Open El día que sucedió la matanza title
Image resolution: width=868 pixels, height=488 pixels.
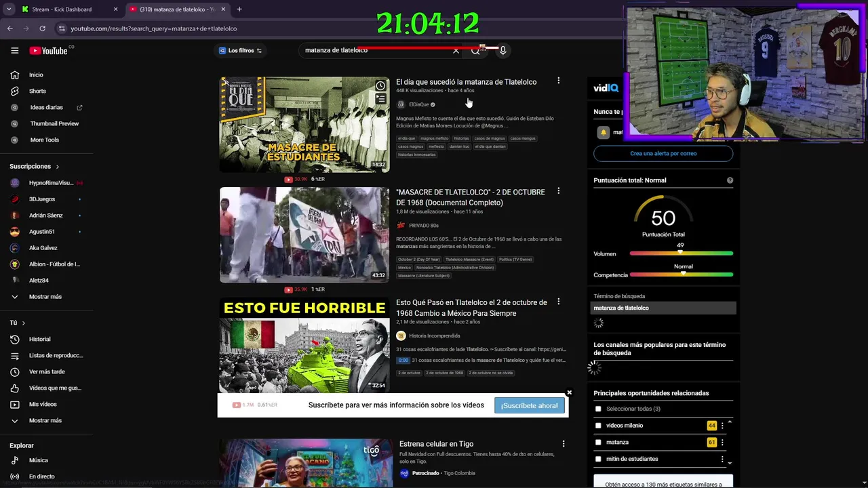466,81
